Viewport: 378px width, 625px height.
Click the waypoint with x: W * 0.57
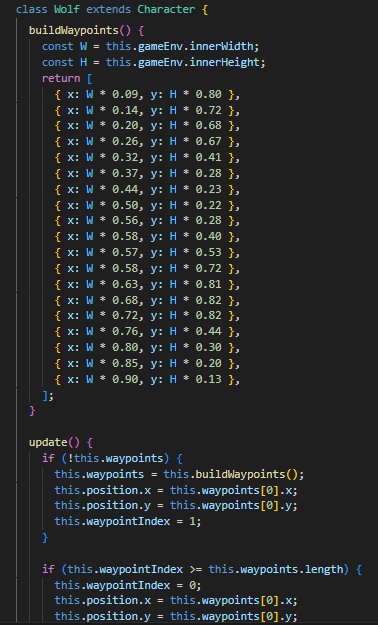pos(148,252)
